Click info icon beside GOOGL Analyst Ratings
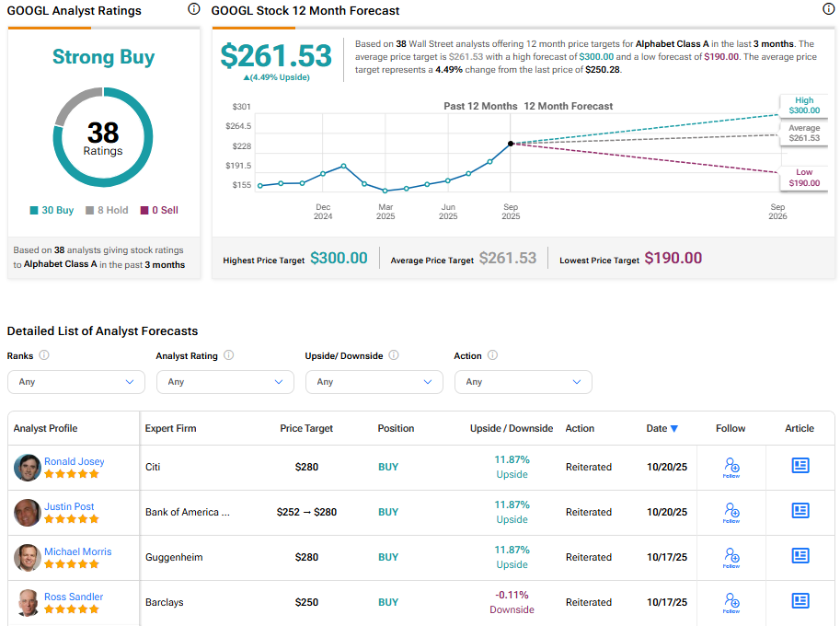Viewport: 840px width, 626px height. point(193,9)
